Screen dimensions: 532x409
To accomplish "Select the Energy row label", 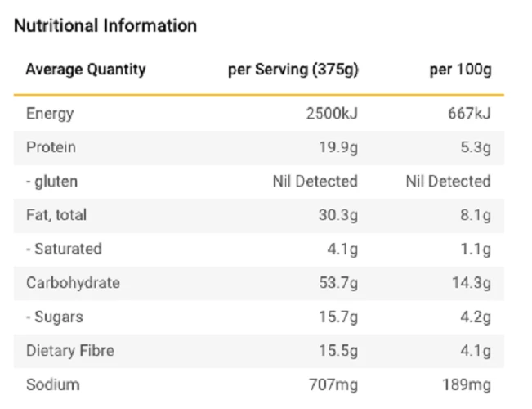I will (x=50, y=114).
